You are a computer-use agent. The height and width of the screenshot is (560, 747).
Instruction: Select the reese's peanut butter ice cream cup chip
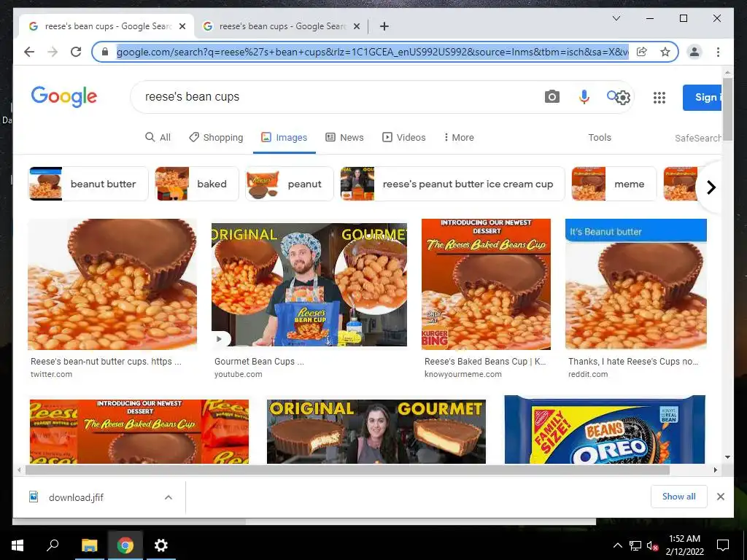coord(452,184)
